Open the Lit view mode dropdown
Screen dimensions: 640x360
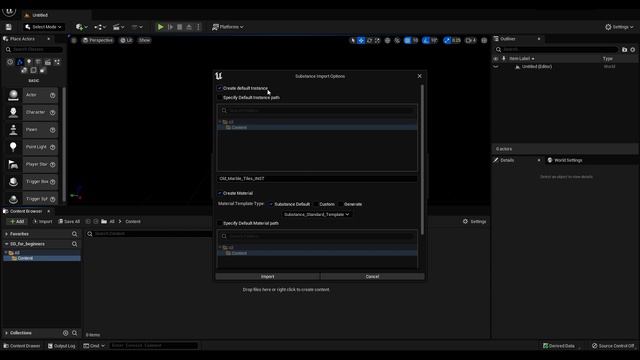click(x=126, y=40)
